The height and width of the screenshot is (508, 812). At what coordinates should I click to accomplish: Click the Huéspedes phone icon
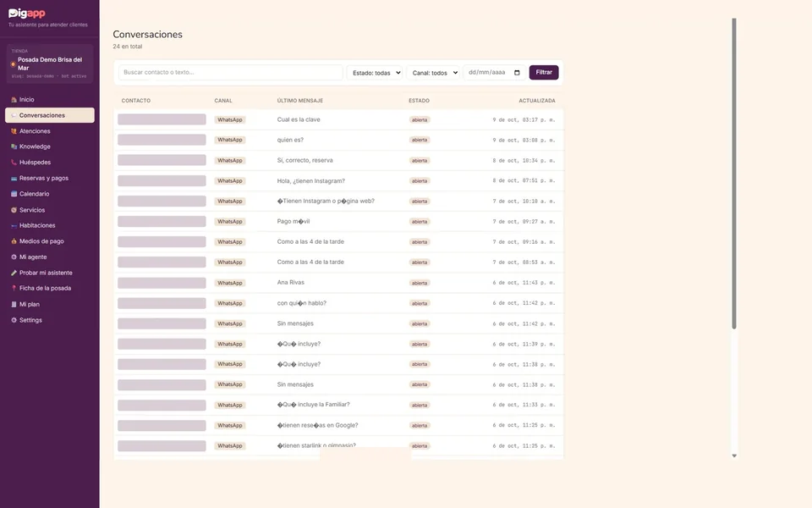point(14,163)
